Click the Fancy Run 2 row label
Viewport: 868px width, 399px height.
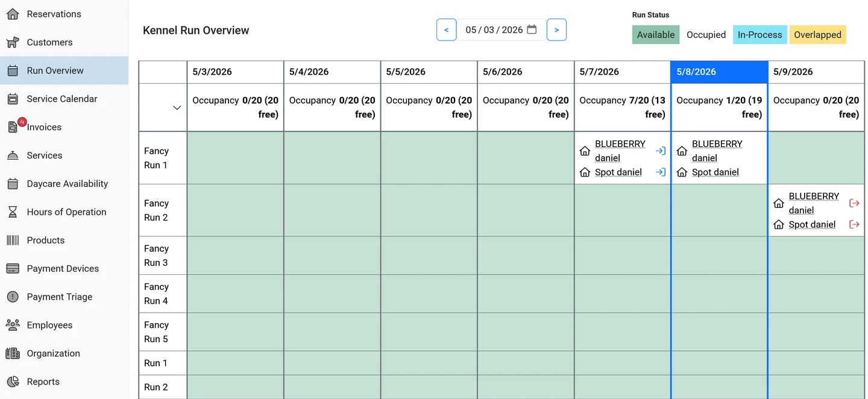coord(163,210)
